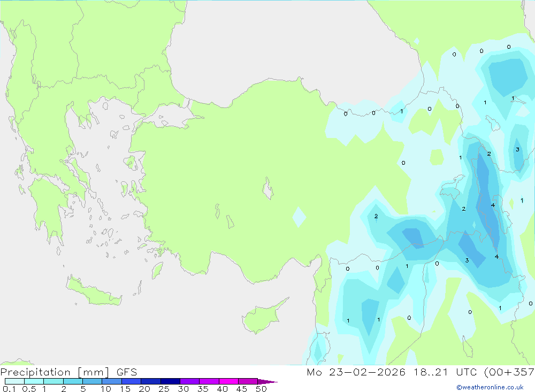Viewport: 535px width, 392px height.
Task: Select the 35–40 mm purple legend swatch
Action: point(209,381)
